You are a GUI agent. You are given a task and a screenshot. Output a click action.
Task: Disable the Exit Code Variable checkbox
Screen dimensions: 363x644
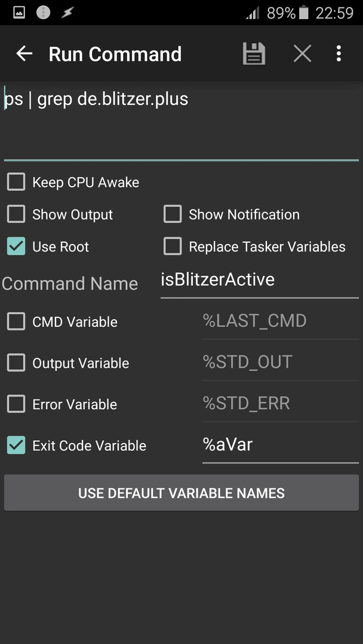(16, 445)
